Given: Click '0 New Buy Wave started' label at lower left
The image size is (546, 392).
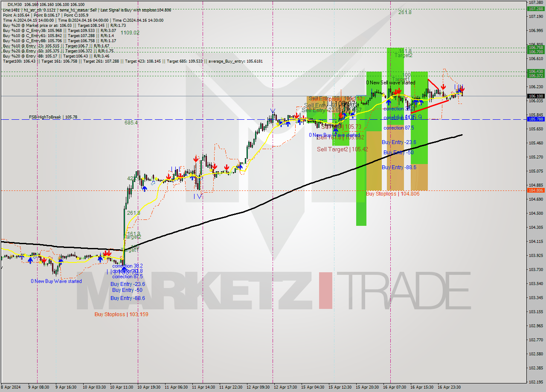Looking at the screenshot, I should pos(56,281).
